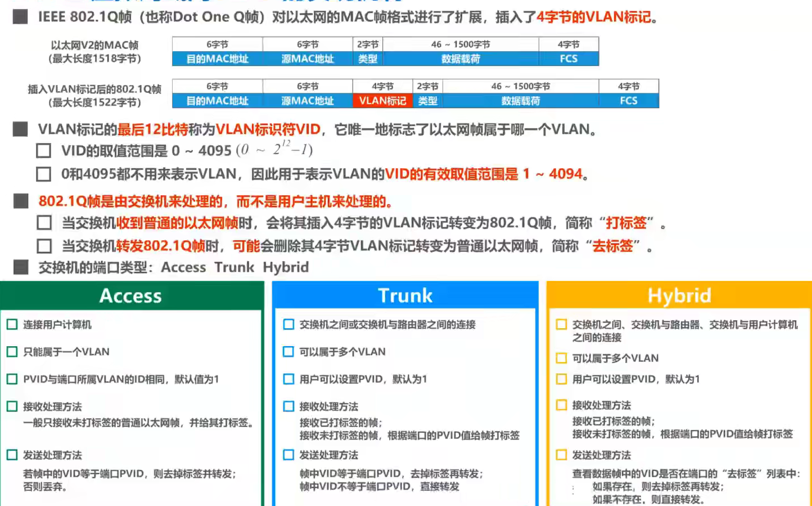Click Trunk text 接收未打标签的帧，根据端口的PVID值给帧打标签
This screenshot has height=506, width=812.
[409, 436]
